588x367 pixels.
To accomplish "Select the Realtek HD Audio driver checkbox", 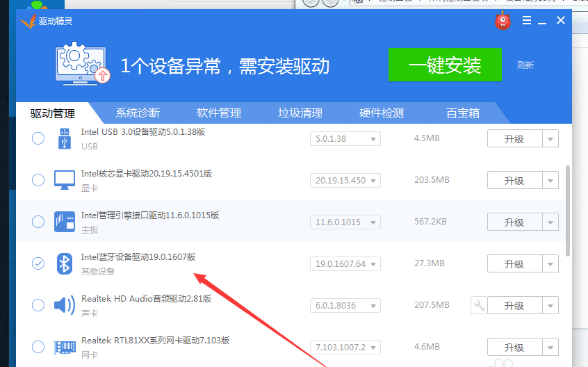I will tap(38, 305).
